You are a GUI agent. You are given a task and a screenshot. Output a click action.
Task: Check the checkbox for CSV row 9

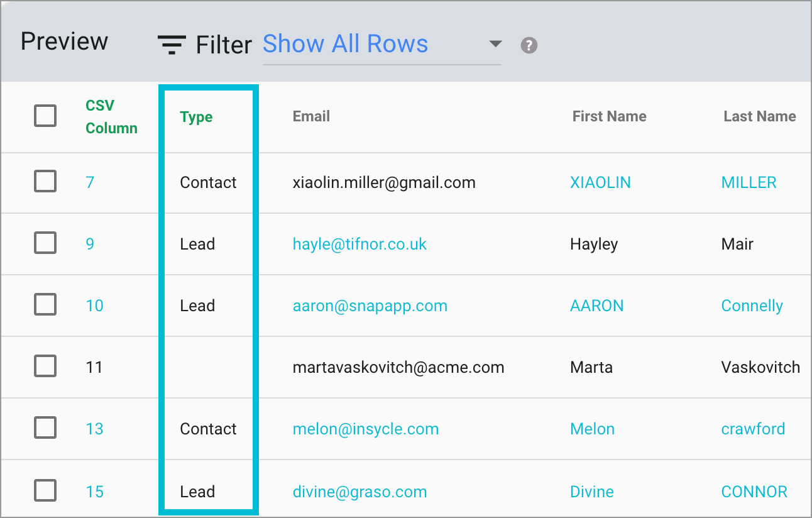45,243
